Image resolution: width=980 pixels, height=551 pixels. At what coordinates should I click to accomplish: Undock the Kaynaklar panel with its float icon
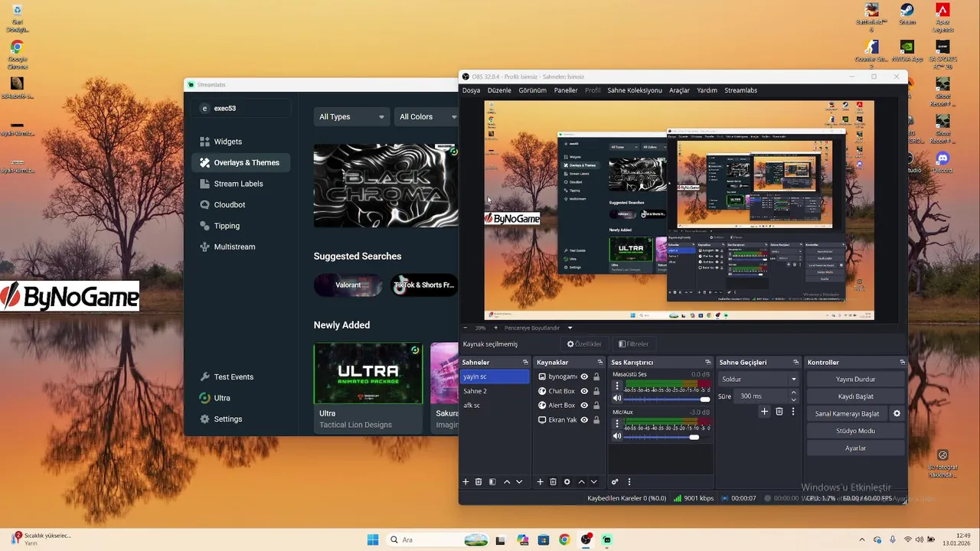click(600, 362)
